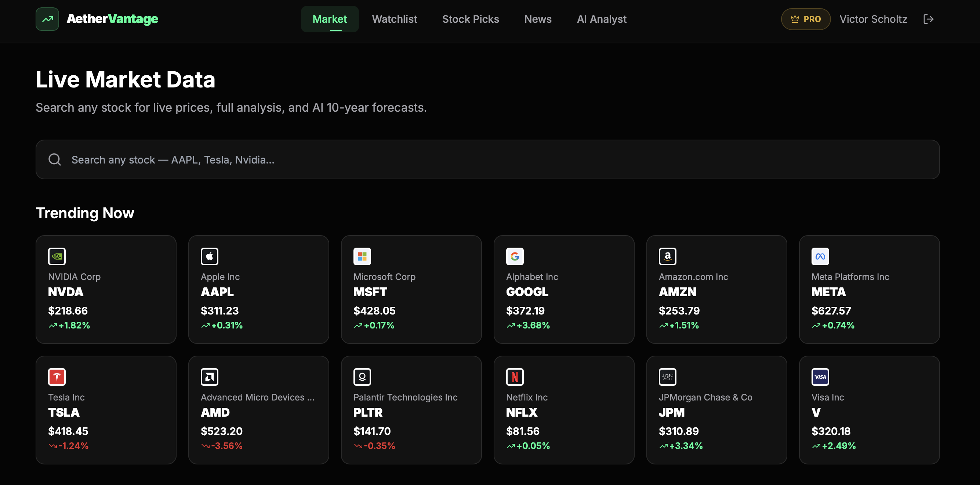
Task: Go to the News tab
Action: (x=538, y=19)
